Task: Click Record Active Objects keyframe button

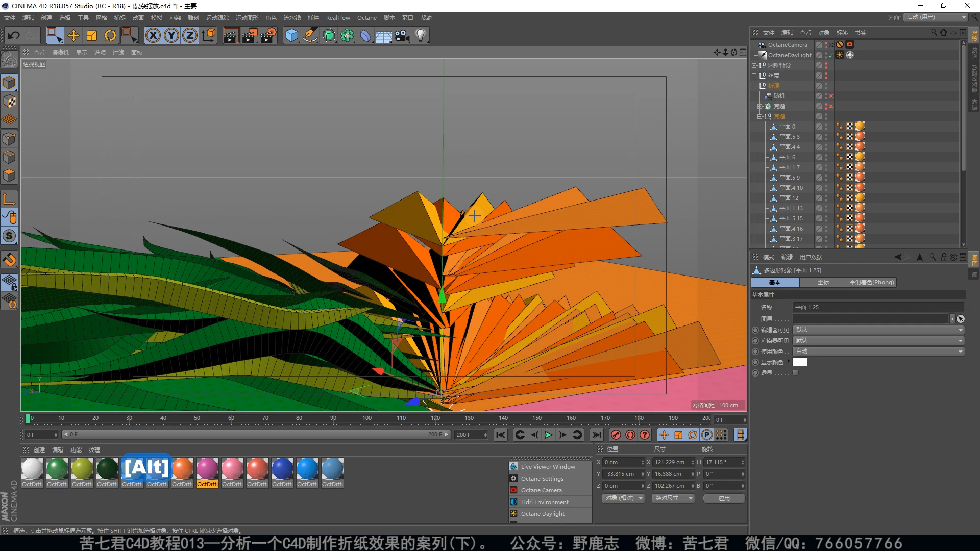Action: [x=616, y=435]
